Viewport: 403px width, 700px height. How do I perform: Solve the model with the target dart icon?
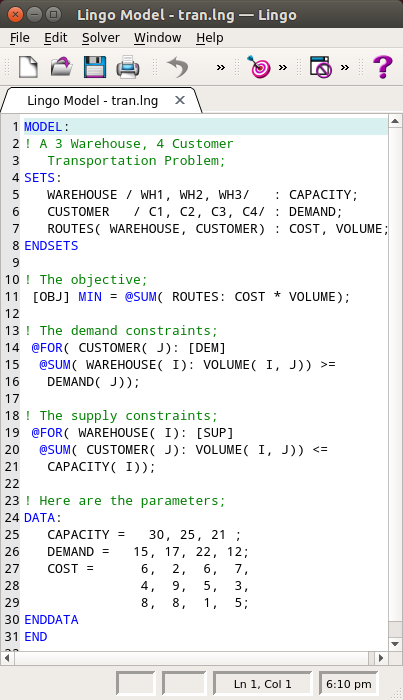(x=259, y=67)
